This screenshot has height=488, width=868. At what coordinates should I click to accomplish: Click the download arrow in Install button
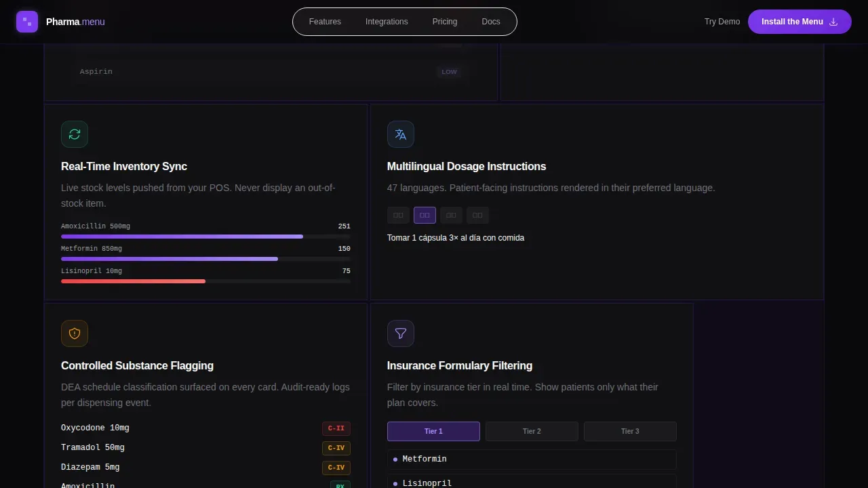[833, 22]
